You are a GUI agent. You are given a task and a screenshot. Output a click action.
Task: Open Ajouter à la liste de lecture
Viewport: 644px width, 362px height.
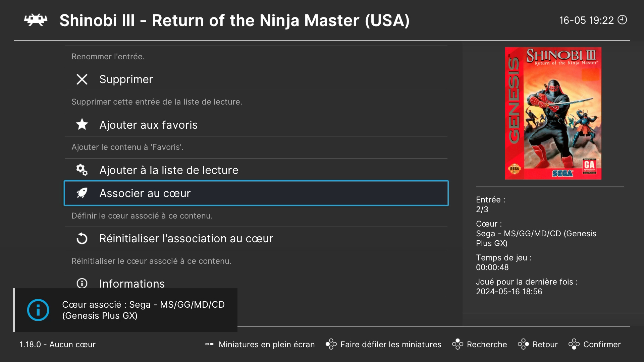coord(169,170)
